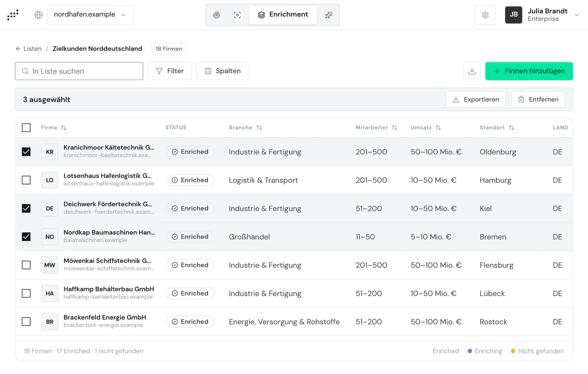
Task: Click the download icon button next to Firmen hinzufügen
Action: pos(472,71)
